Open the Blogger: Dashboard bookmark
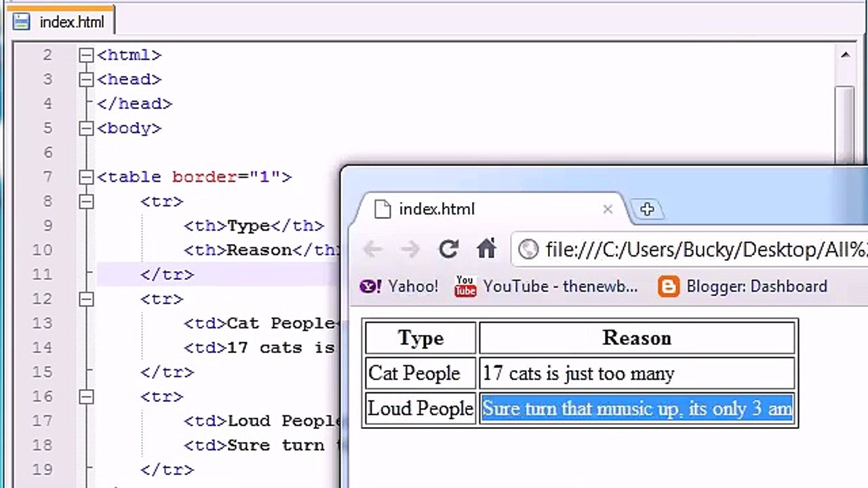Screen dimensions: 868x488 (x=743, y=286)
